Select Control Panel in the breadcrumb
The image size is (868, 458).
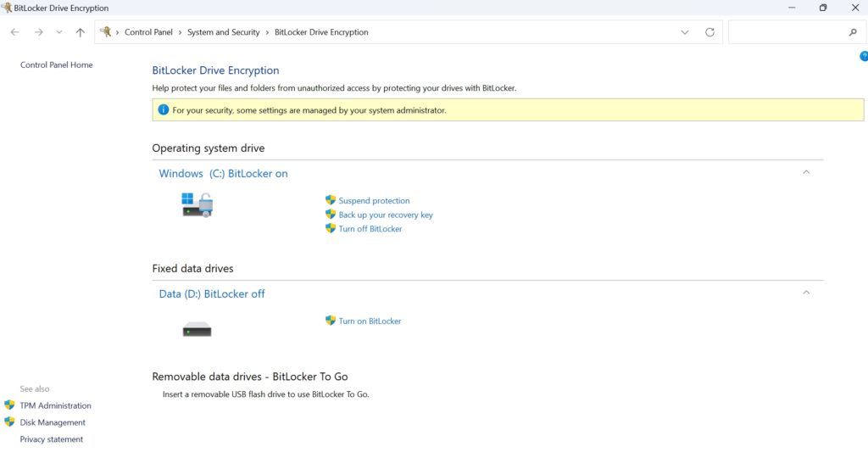tap(148, 32)
